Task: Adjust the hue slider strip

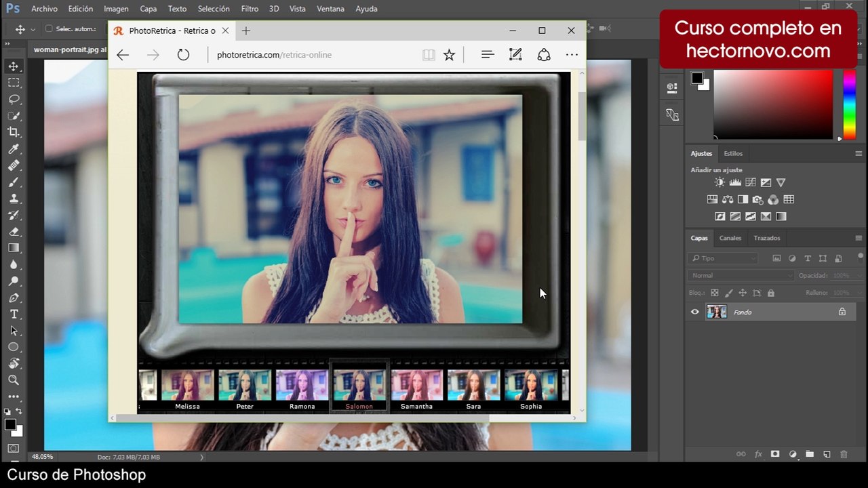Action: pyautogui.click(x=849, y=104)
